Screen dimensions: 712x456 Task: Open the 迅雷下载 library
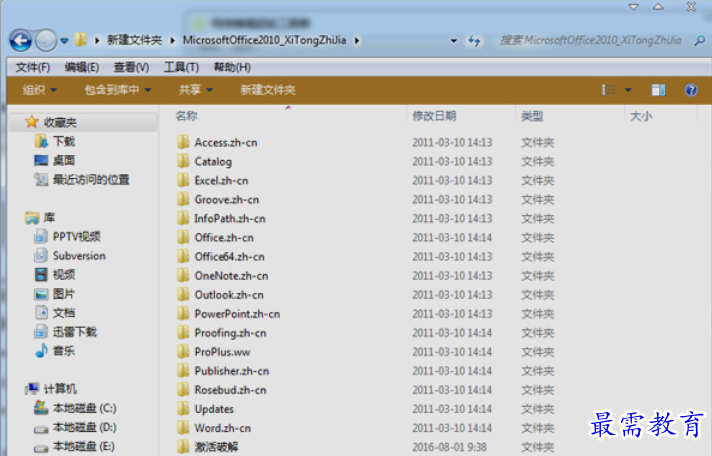tap(74, 332)
